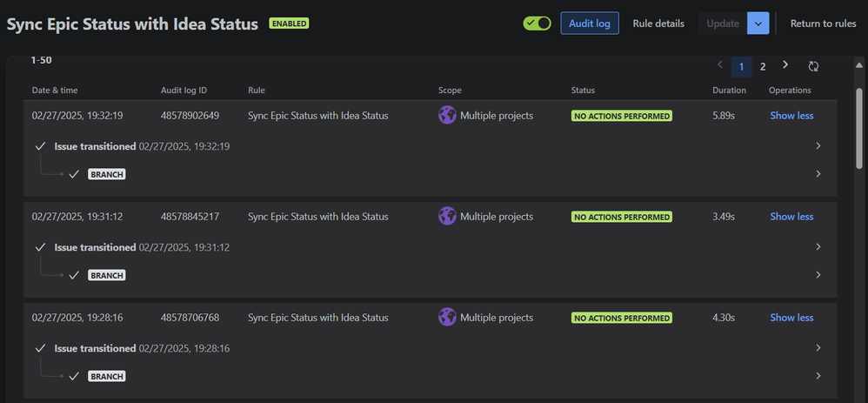The width and height of the screenshot is (868, 403).
Task: Expand BRANCH row chevron under 19:31:12 entry
Action: [818, 275]
